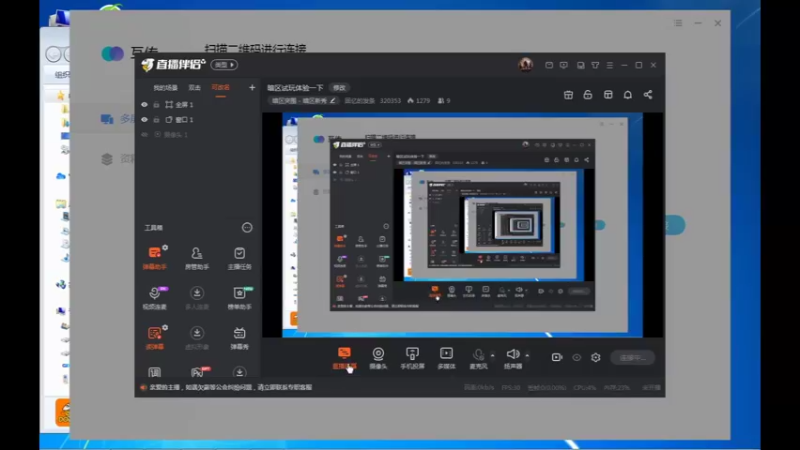800x450 pixels.
Task: Open the 榜单助手 tool
Action: click(239, 298)
